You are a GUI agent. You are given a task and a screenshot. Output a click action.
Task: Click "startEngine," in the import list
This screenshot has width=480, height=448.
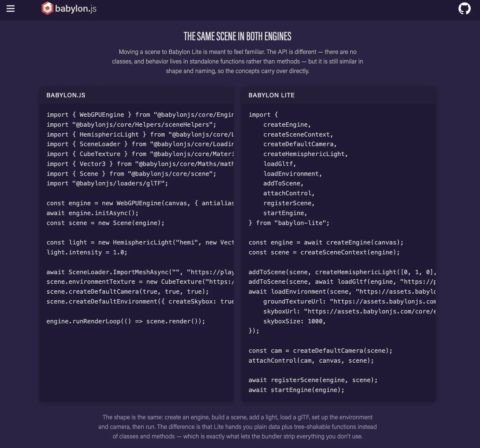[285, 213]
